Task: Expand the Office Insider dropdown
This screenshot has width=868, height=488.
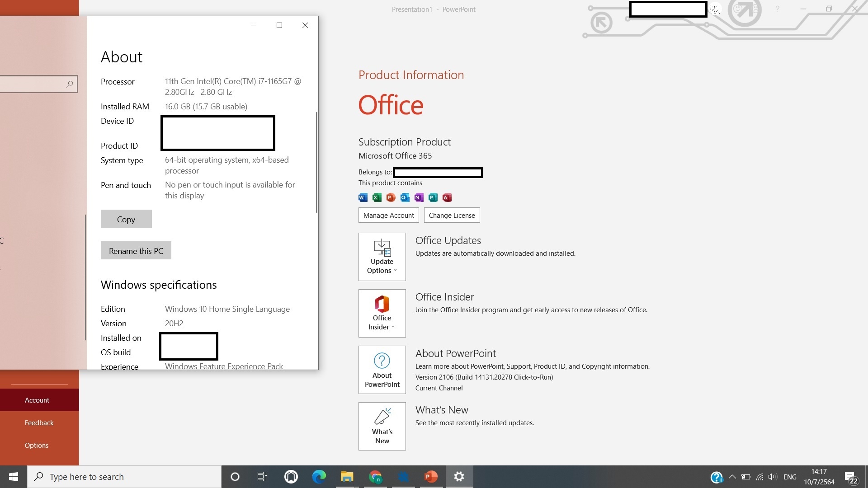Action: pyautogui.click(x=382, y=313)
